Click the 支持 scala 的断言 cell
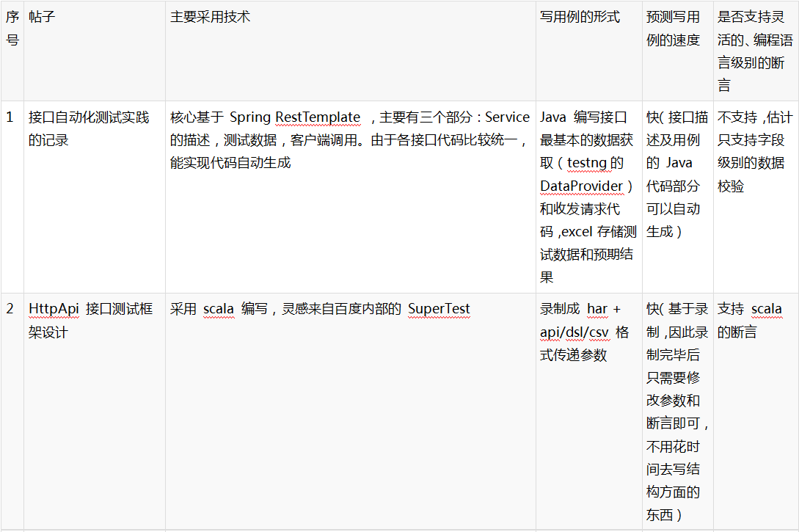Screen dimensions: 799x532 [748, 321]
